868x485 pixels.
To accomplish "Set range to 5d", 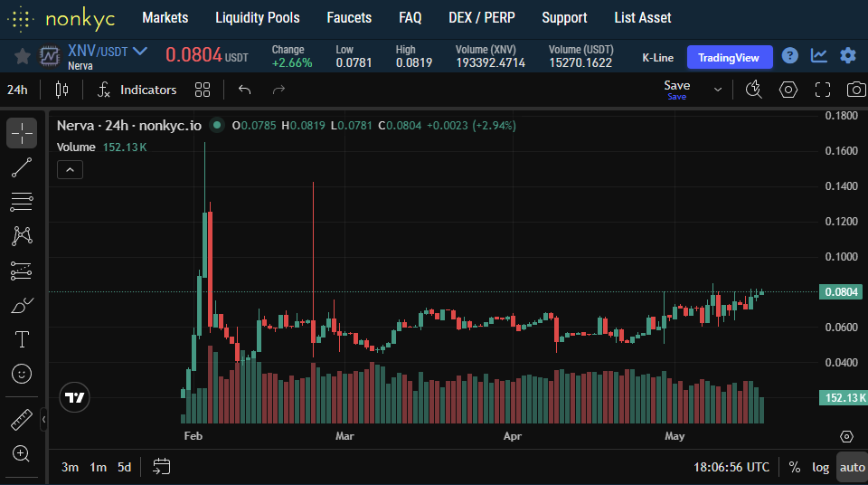I will point(124,467).
